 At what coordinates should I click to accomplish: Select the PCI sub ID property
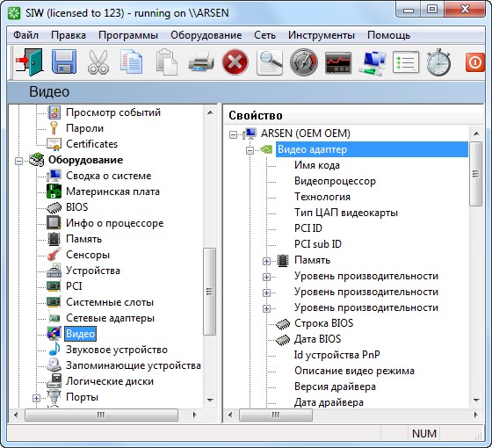click(318, 244)
